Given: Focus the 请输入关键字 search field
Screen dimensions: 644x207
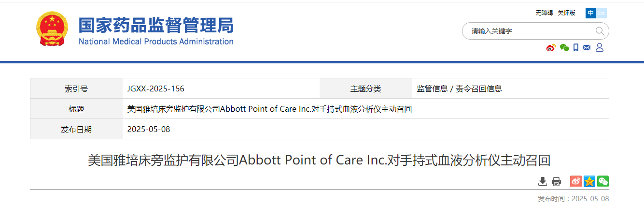Looking at the screenshot, I should pyautogui.click(x=529, y=31).
